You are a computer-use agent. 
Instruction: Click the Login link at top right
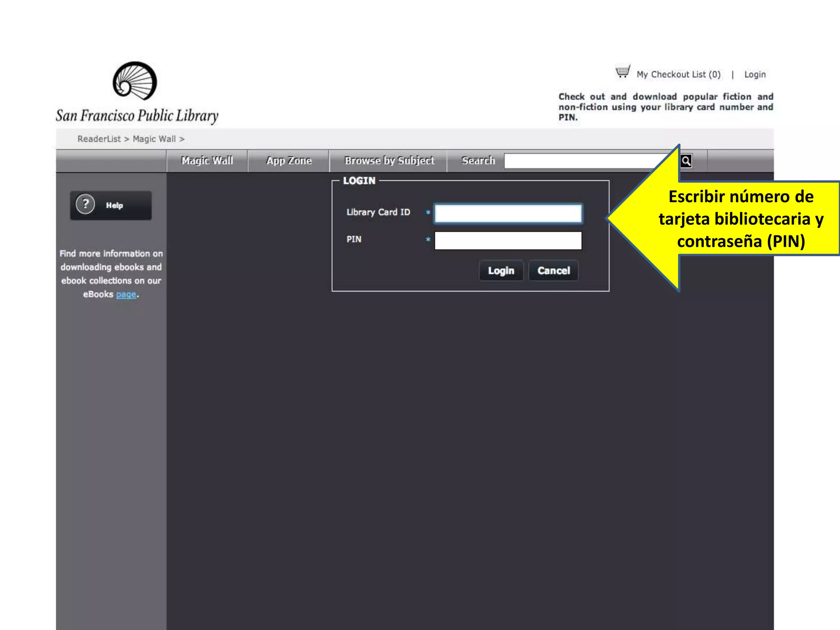coord(755,75)
